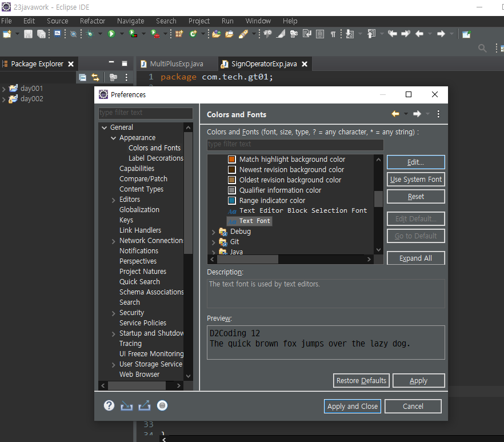Click the Back navigation arrow in main toolbar

419,34
